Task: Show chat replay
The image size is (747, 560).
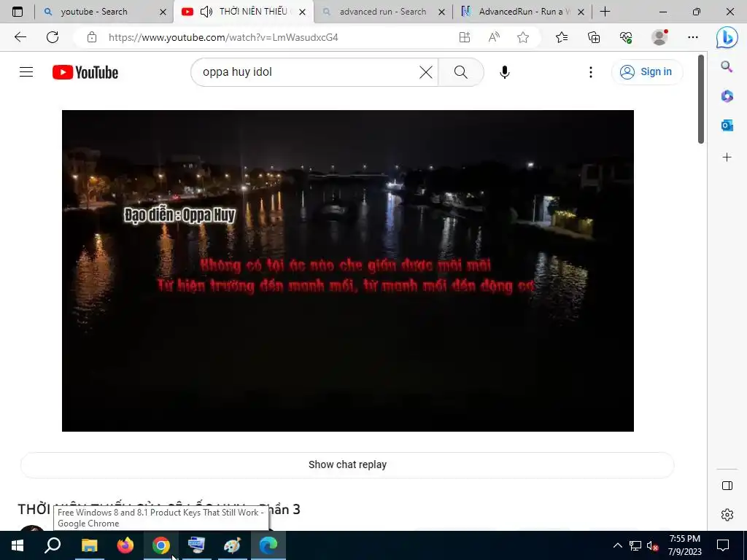Action: click(x=347, y=464)
